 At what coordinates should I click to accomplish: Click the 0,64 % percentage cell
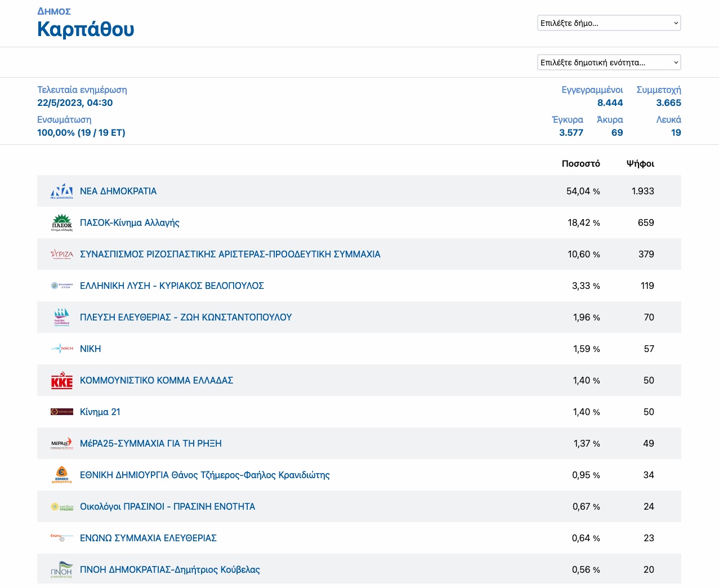(586, 538)
